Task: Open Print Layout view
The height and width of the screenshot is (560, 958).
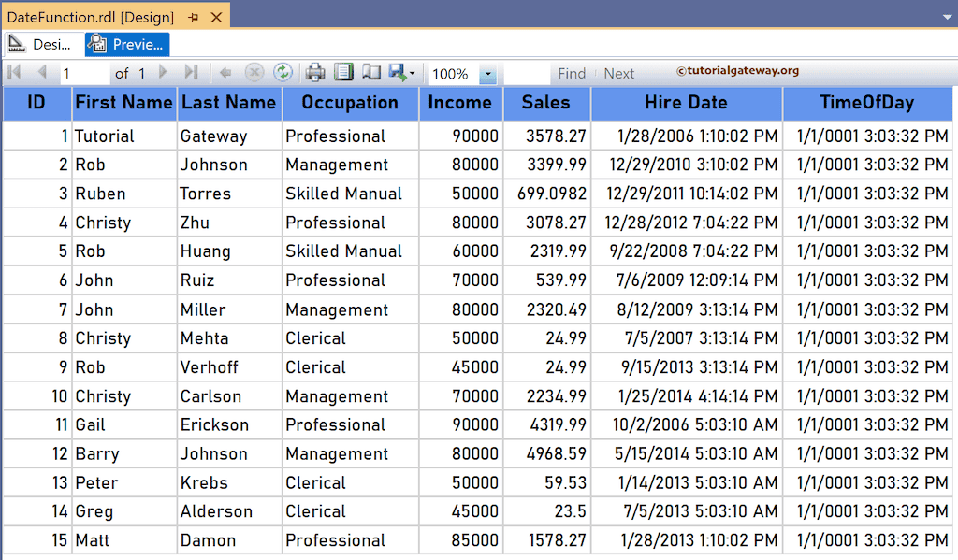Action: [343, 73]
